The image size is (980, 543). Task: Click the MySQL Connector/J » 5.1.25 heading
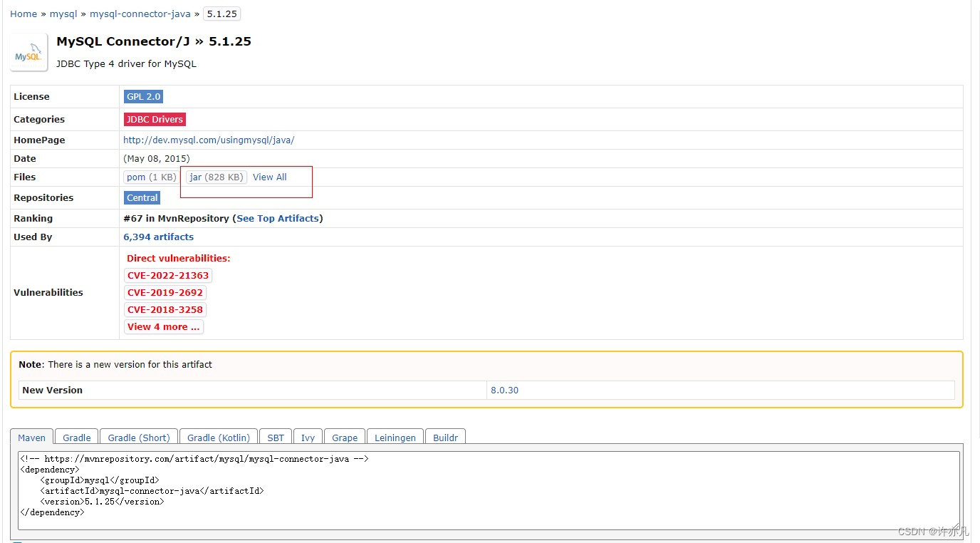[x=154, y=41]
